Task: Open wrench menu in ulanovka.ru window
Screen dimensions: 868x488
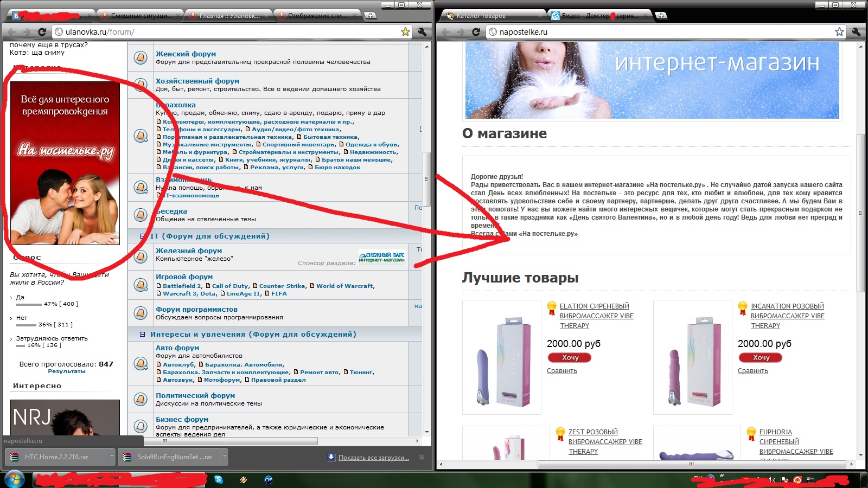Action: [422, 32]
